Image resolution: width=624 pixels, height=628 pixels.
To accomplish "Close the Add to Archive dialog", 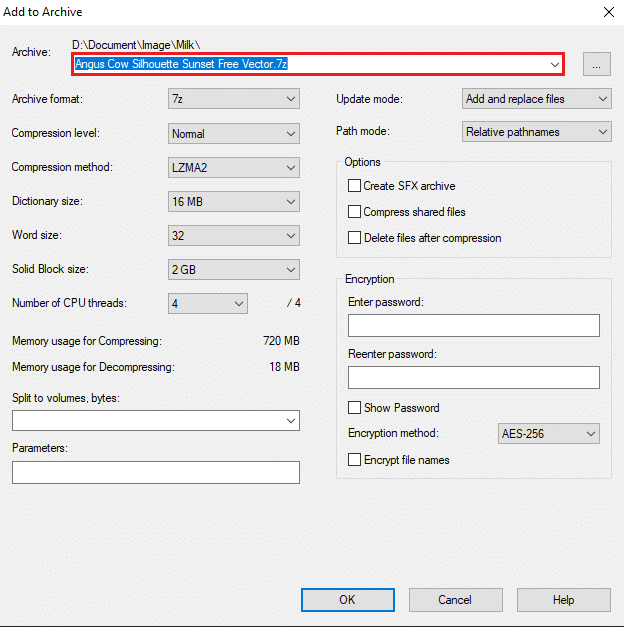I will coord(608,12).
